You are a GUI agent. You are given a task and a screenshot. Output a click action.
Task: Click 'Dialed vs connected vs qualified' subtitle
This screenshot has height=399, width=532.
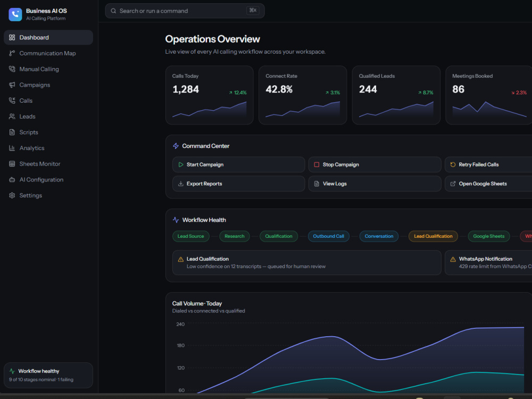[x=209, y=311]
